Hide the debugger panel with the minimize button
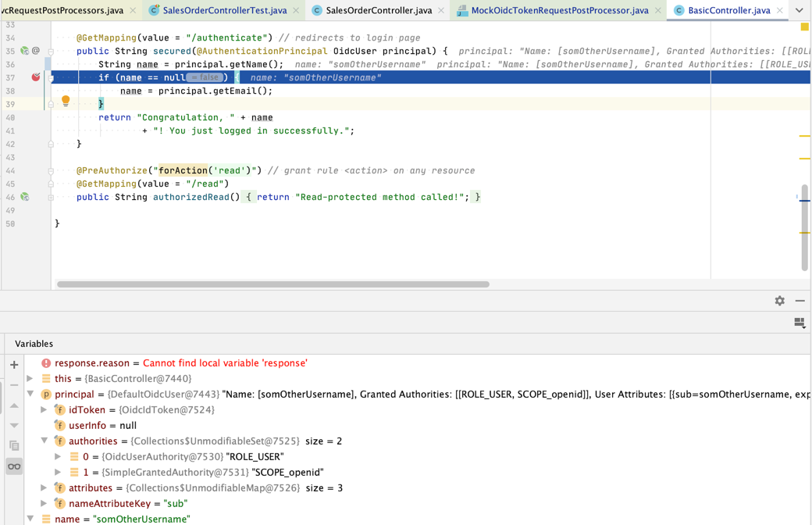This screenshot has width=812, height=525. pyautogui.click(x=801, y=301)
